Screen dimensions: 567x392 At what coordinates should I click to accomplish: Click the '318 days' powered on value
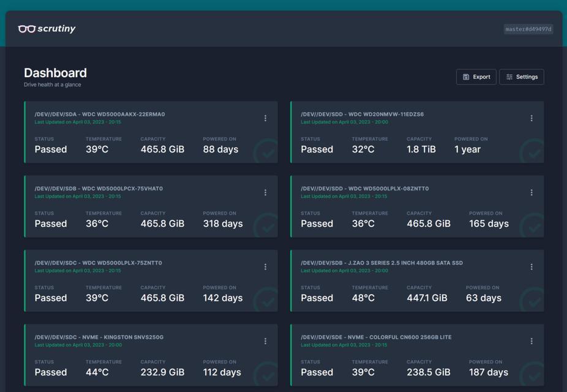[223, 224]
